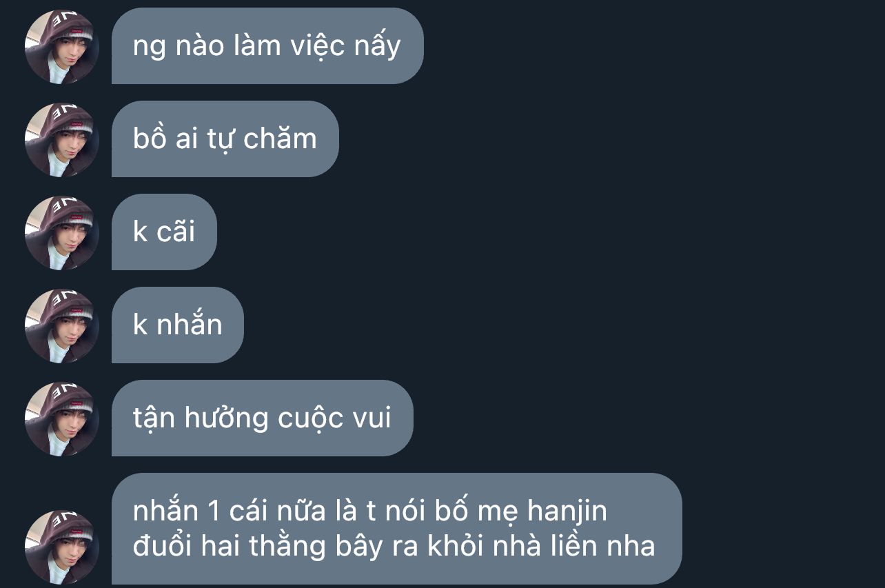This screenshot has height=588, width=885.
Task: Select the two-line message mentioning hanjin
Action: [397, 529]
